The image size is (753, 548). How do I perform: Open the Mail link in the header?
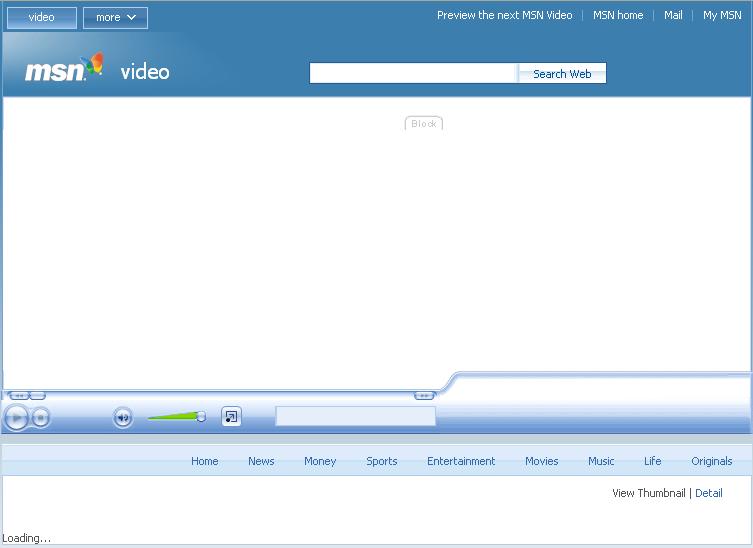(x=673, y=15)
